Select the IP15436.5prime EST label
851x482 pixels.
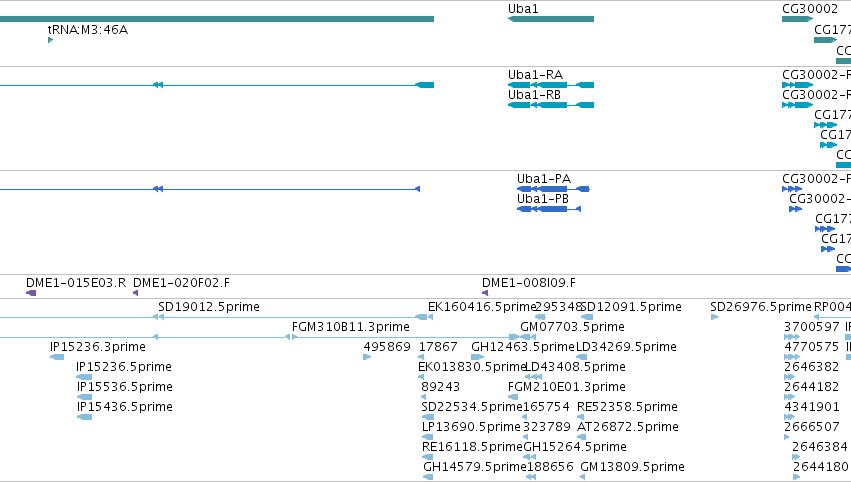124,408
